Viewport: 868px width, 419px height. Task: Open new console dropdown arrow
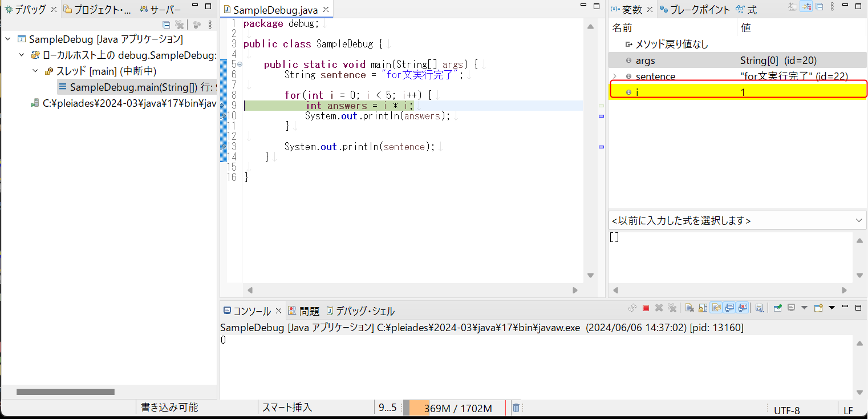click(x=832, y=308)
